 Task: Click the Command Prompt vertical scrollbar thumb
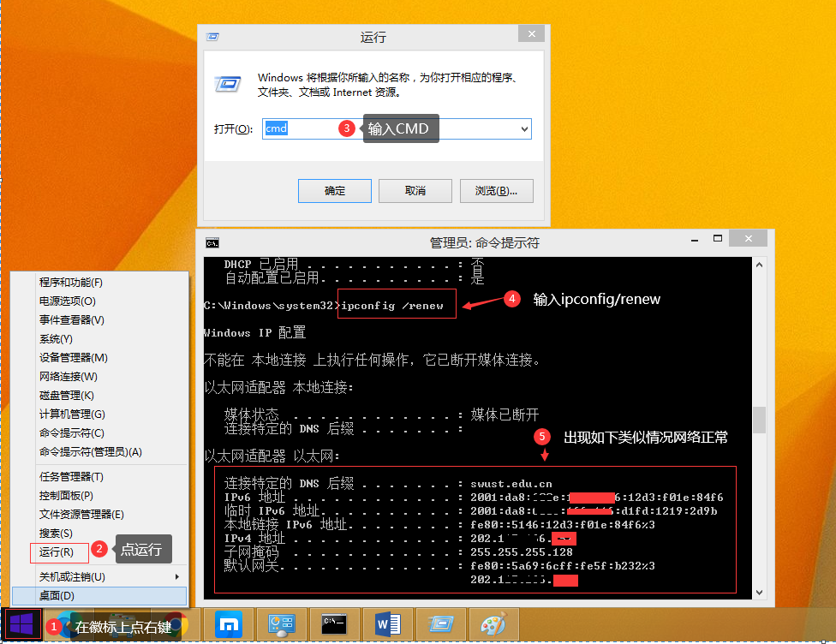(759, 420)
